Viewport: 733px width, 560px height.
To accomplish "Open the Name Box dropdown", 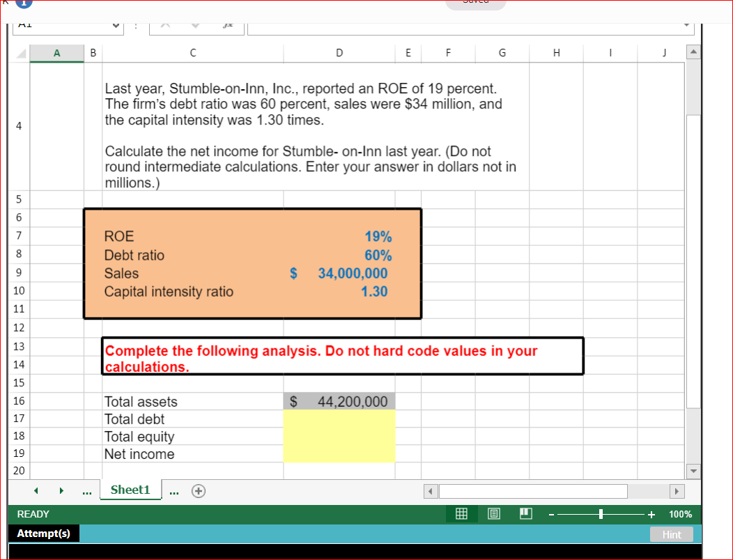I will click(117, 26).
